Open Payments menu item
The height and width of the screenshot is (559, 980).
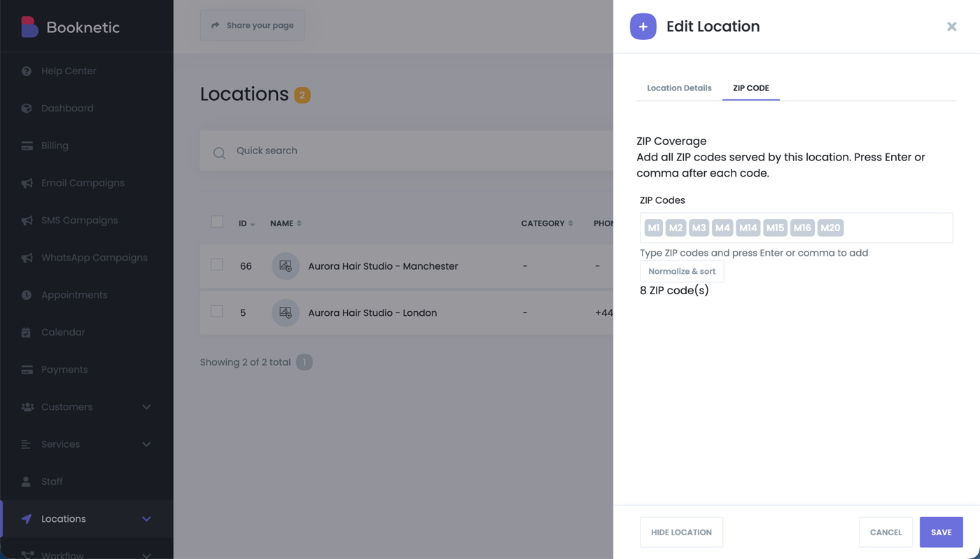tap(87, 370)
